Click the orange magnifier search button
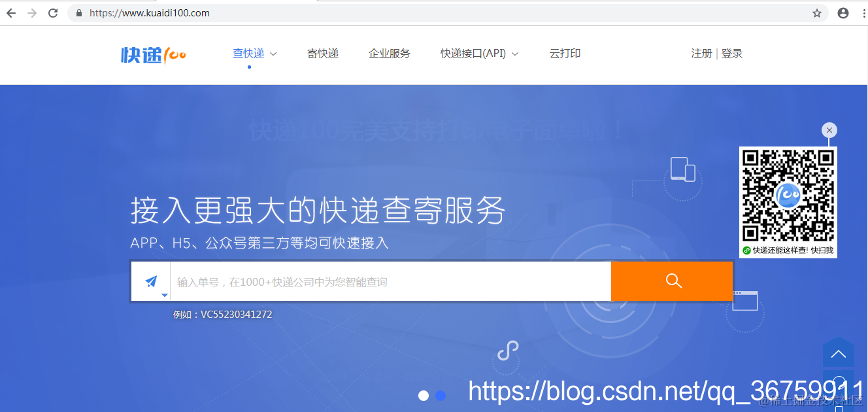Image resolution: width=868 pixels, height=412 pixels. (x=673, y=281)
